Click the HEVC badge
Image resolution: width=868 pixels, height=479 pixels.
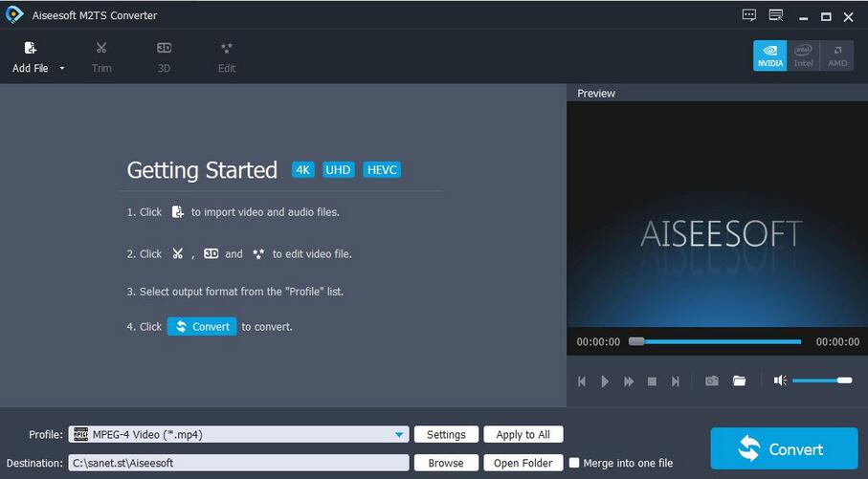point(382,170)
